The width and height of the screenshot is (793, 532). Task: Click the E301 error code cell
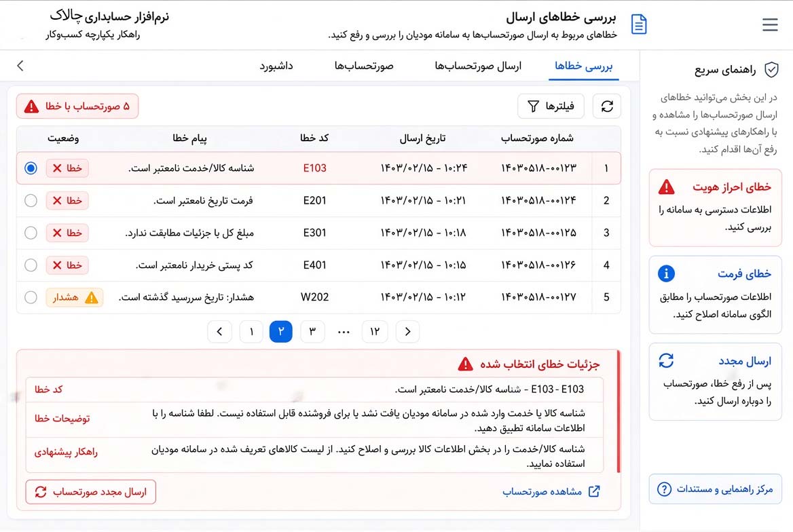pyautogui.click(x=314, y=233)
